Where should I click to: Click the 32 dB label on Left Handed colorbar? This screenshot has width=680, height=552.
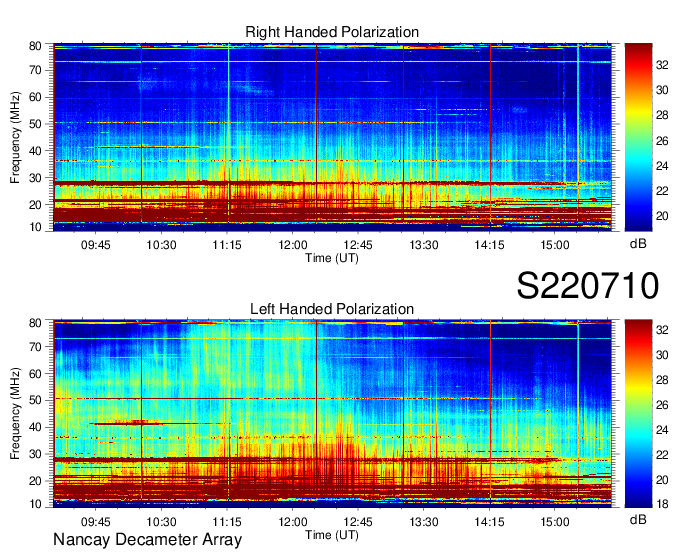click(662, 330)
